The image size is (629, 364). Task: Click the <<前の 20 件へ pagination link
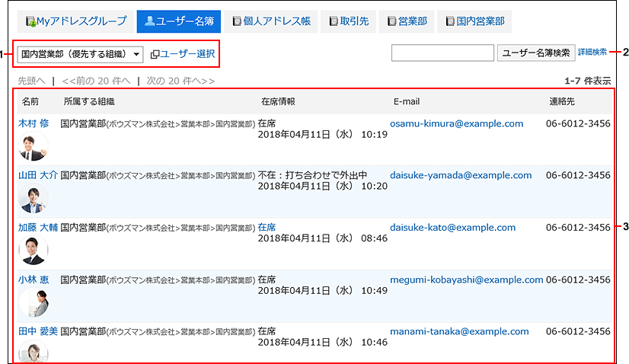pos(96,81)
